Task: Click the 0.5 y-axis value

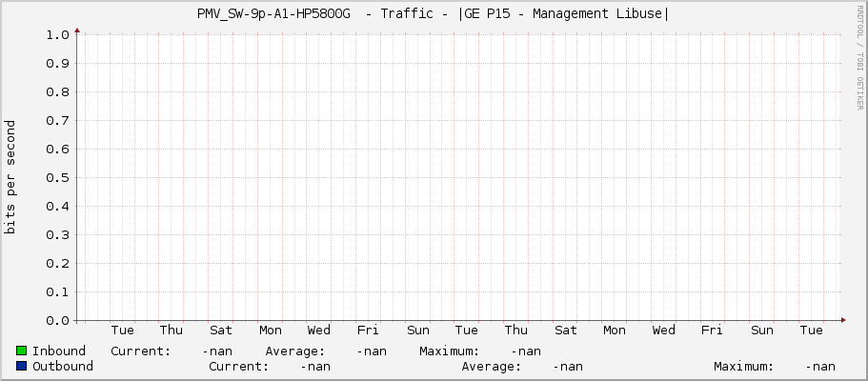Action: pyautogui.click(x=57, y=178)
